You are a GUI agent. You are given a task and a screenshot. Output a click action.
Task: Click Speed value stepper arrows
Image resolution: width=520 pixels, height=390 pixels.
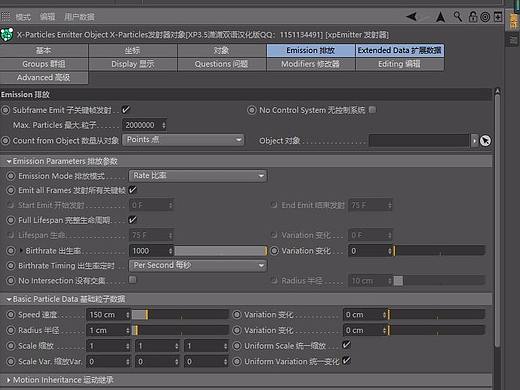pyautogui.click(x=127, y=315)
